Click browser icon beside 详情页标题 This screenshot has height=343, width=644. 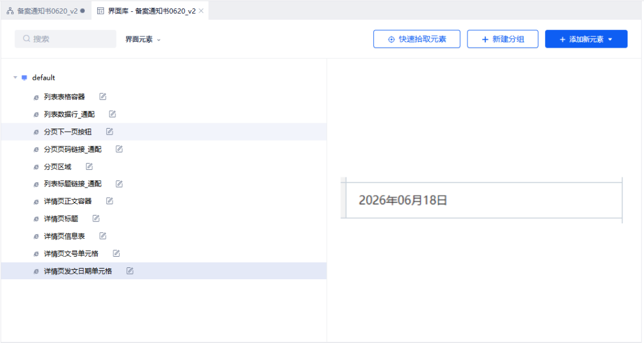(36, 219)
